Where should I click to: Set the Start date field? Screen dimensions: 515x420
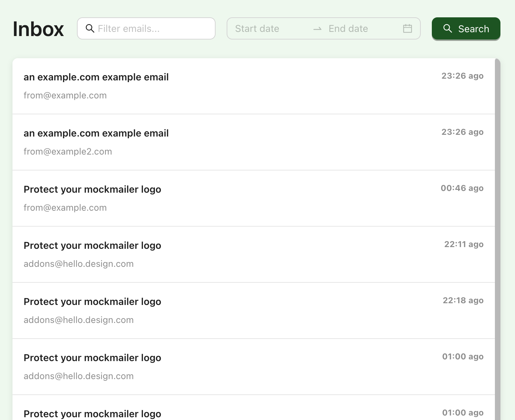pyautogui.click(x=270, y=28)
